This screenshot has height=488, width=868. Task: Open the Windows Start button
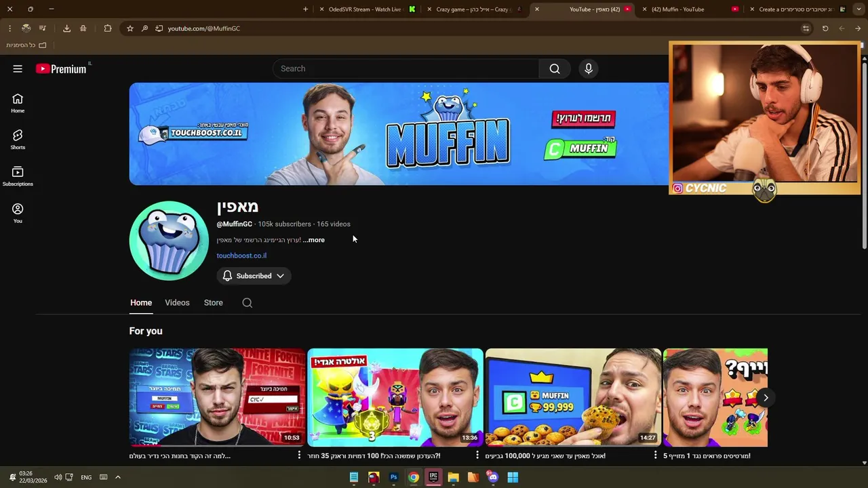point(513,477)
